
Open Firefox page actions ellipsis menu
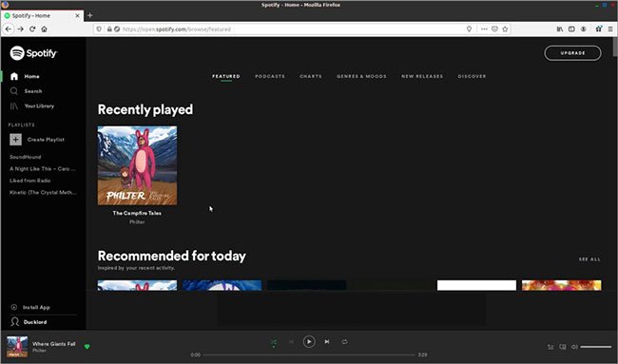click(484, 29)
